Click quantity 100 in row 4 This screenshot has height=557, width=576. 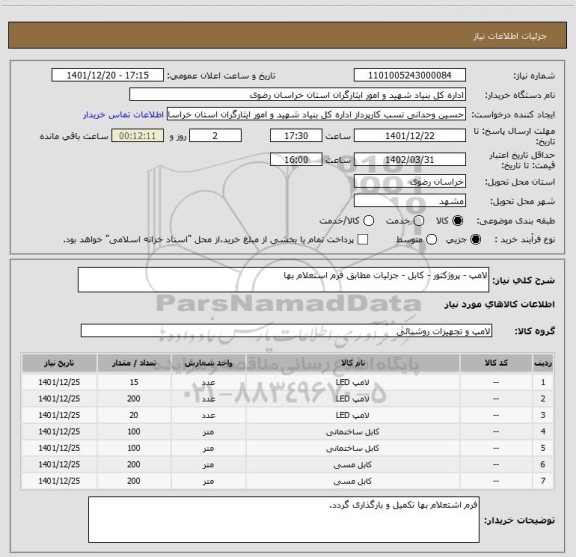[x=134, y=431]
